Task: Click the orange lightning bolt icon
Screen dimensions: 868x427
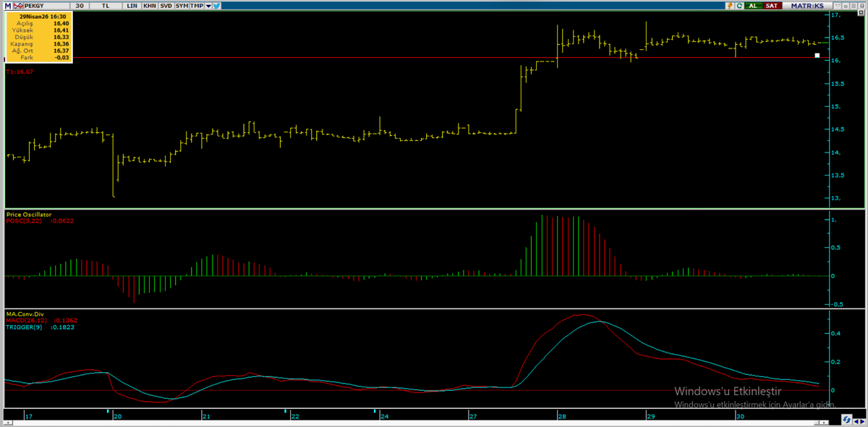Action: tap(730, 6)
